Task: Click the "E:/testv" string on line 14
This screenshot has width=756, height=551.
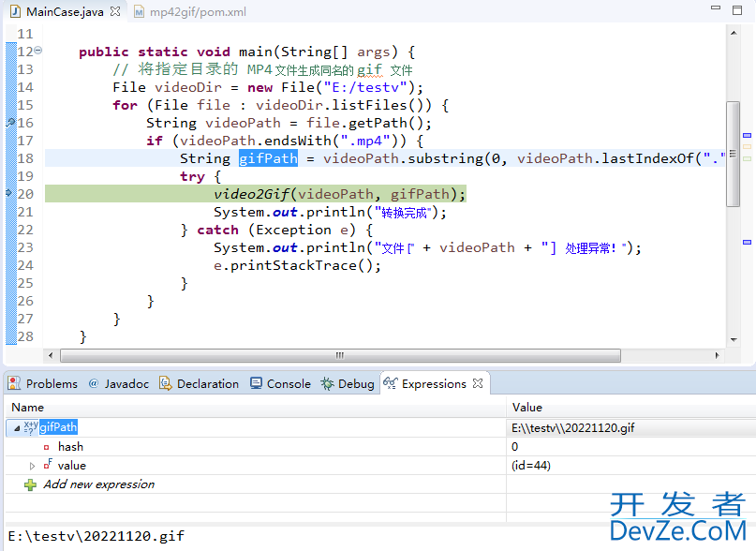Action: click(365, 87)
